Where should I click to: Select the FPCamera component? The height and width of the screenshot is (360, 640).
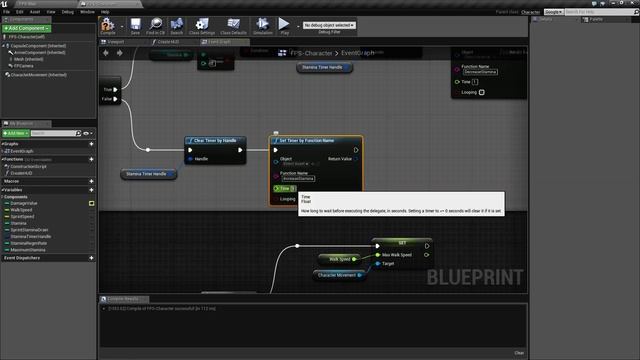point(24,66)
